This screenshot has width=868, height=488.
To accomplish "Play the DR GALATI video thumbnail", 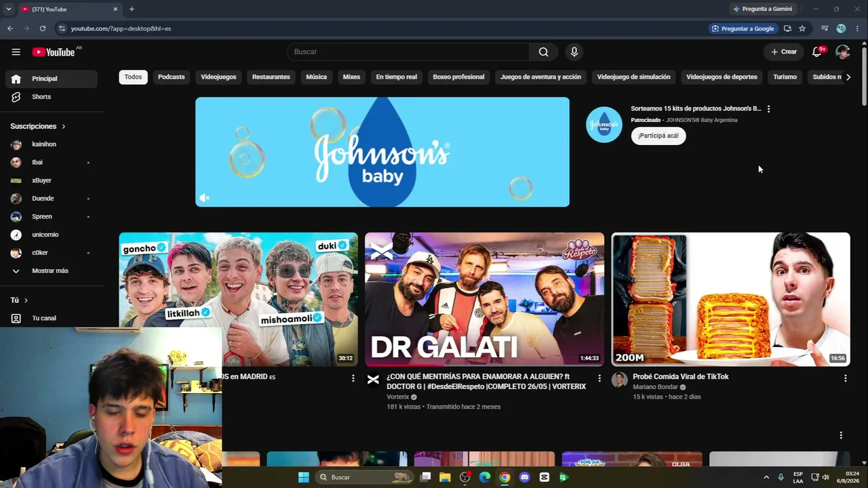I will pos(484,300).
